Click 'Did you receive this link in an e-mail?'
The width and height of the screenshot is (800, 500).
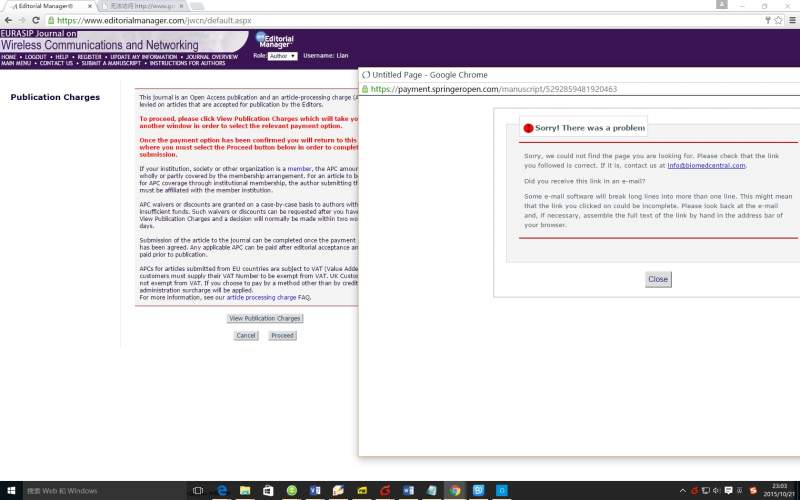click(585, 181)
